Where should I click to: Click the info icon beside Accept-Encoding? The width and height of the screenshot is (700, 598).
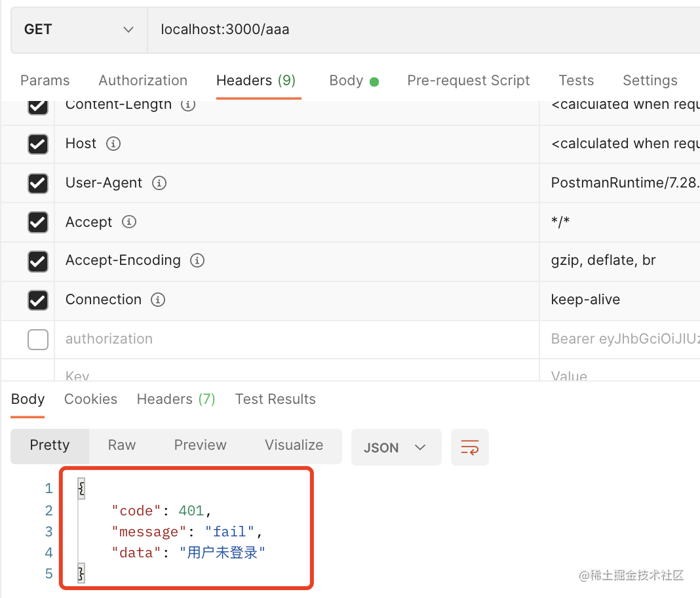tap(197, 260)
